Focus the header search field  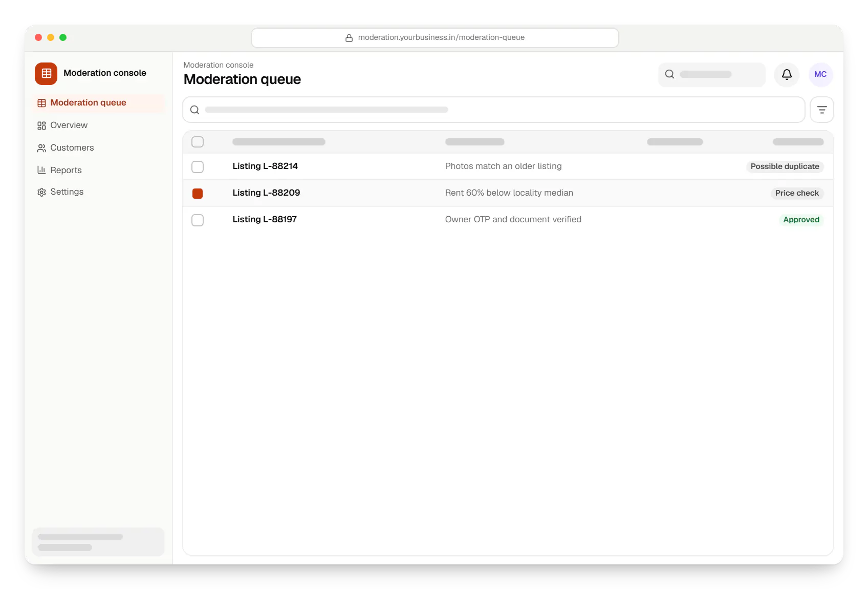(712, 74)
